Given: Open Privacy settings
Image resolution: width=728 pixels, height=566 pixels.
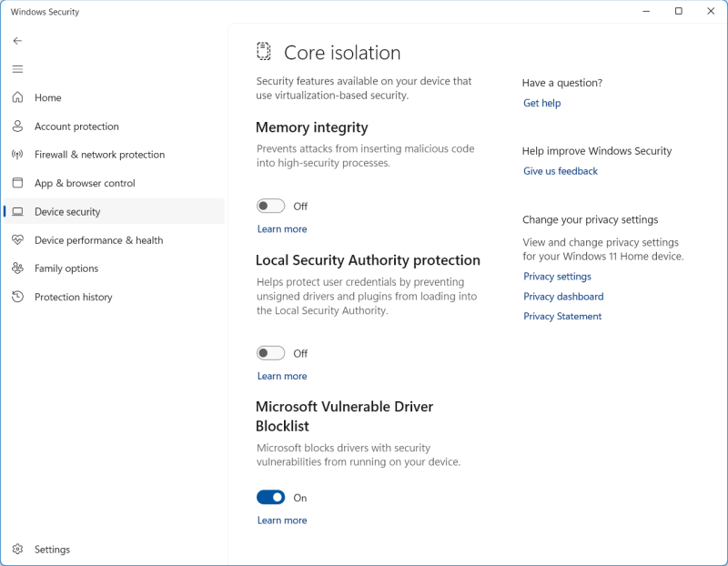Looking at the screenshot, I should (x=557, y=276).
